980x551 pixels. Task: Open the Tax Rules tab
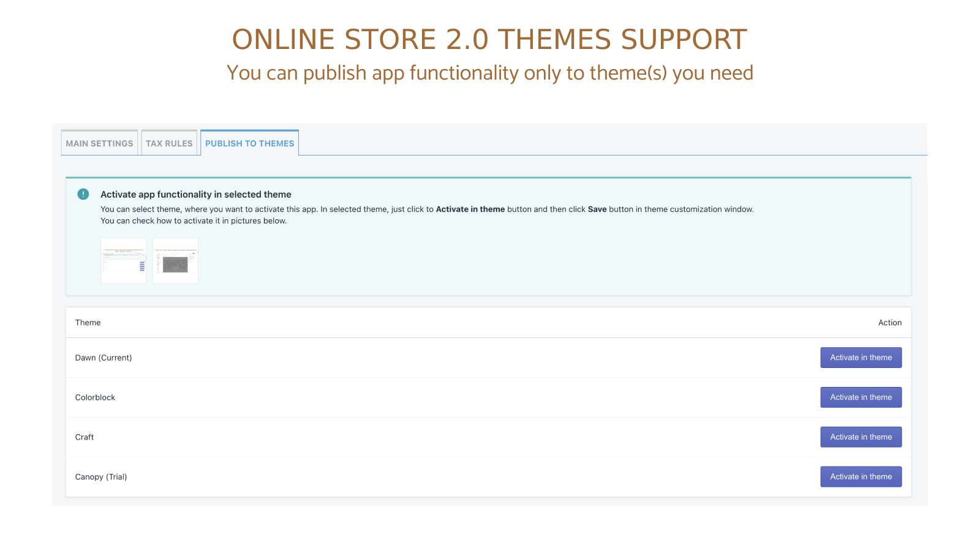tap(169, 143)
